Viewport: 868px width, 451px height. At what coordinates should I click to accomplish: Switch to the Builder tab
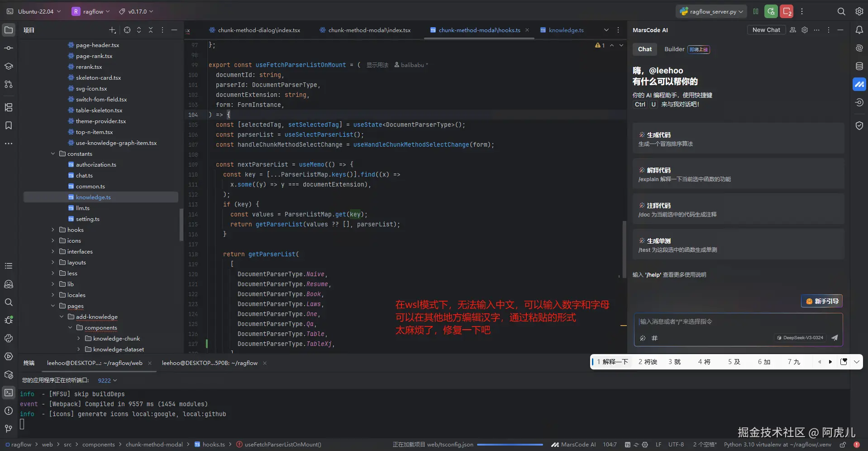pos(674,49)
